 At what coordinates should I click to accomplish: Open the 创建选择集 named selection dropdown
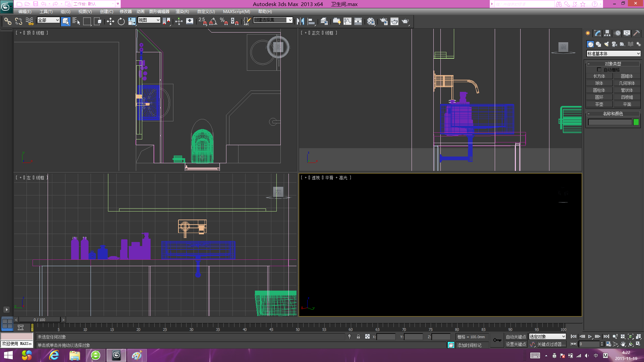tap(273, 20)
